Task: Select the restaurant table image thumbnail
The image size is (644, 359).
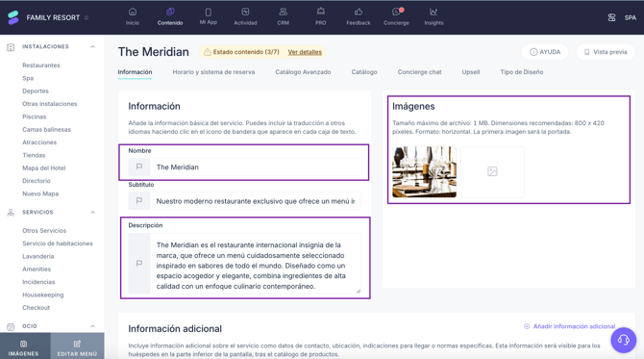Action: (x=424, y=171)
